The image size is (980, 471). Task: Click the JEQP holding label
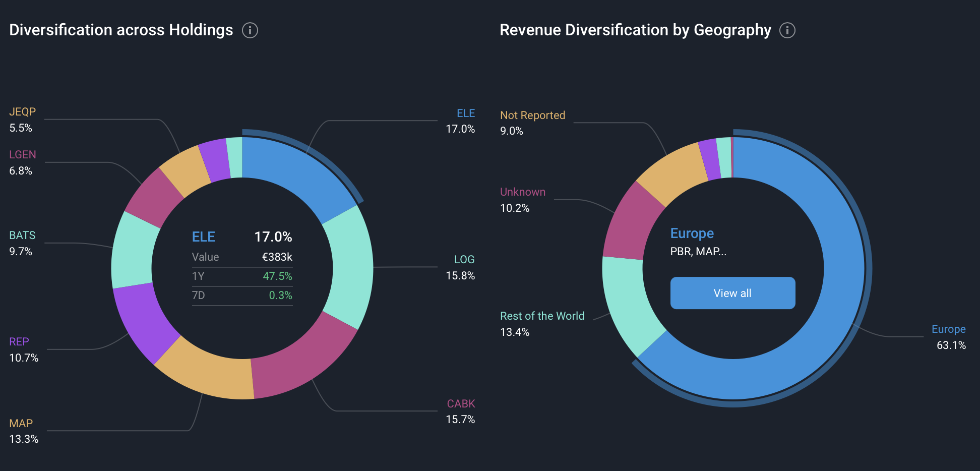pos(23,112)
